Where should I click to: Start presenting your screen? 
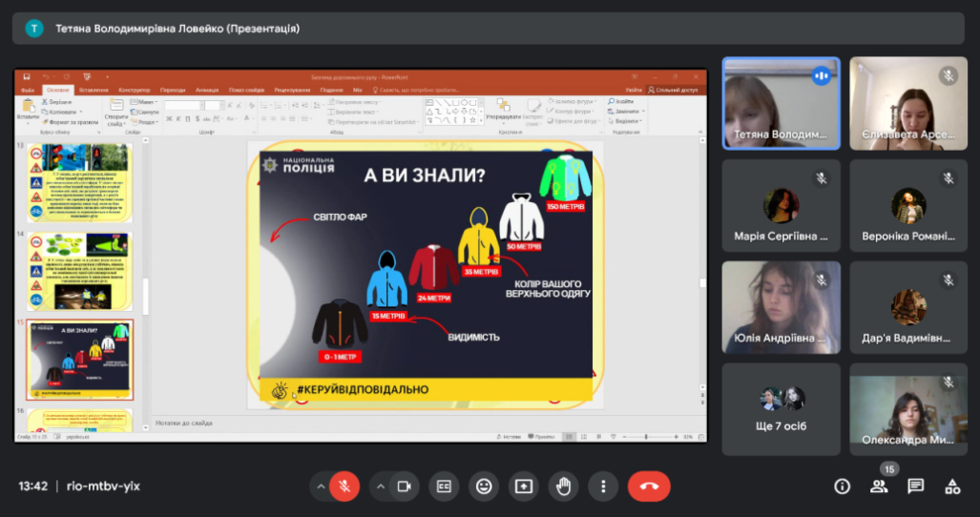[524, 486]
